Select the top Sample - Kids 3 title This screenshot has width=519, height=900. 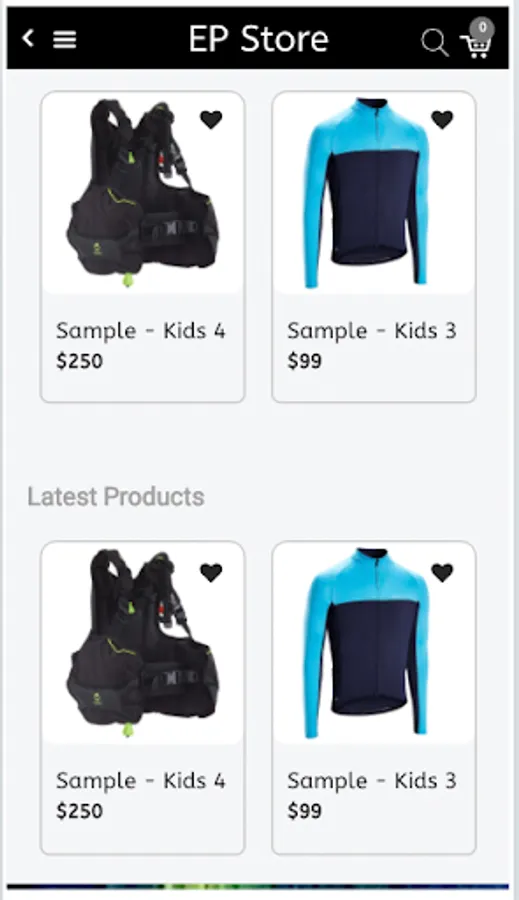(371, 331)
